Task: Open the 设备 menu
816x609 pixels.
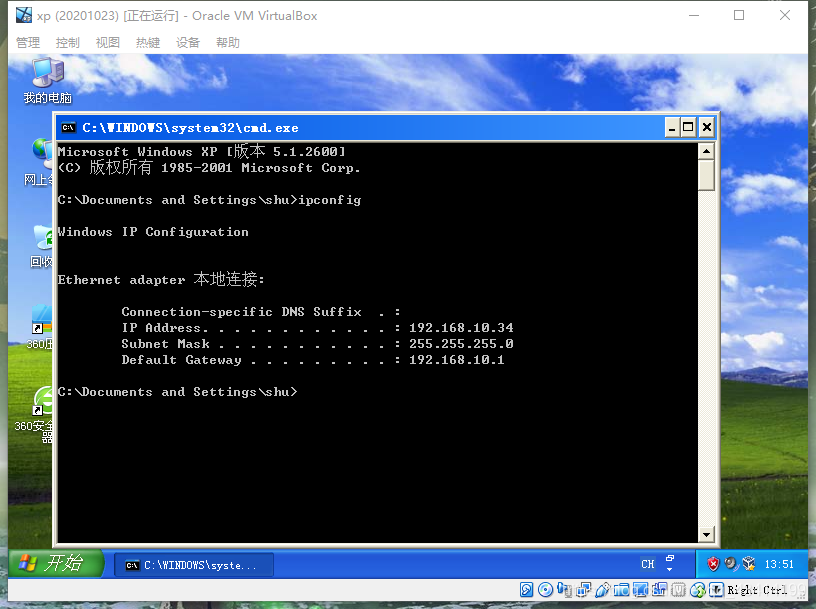Action: (188, 42)
